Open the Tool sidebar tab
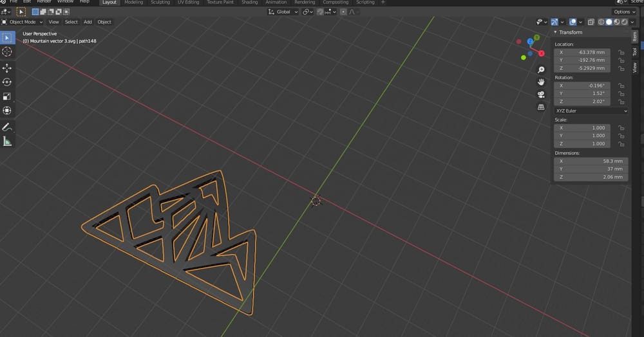644x337 pixels. coord(634,51)
